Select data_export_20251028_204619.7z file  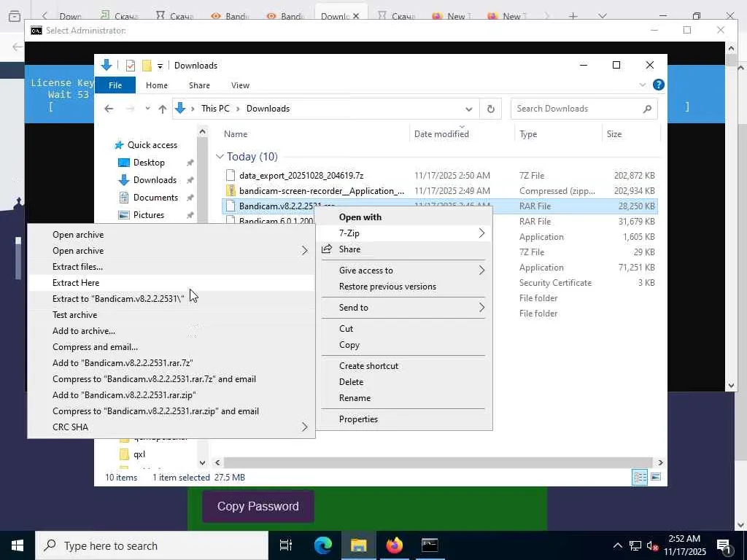coord(301,175)
